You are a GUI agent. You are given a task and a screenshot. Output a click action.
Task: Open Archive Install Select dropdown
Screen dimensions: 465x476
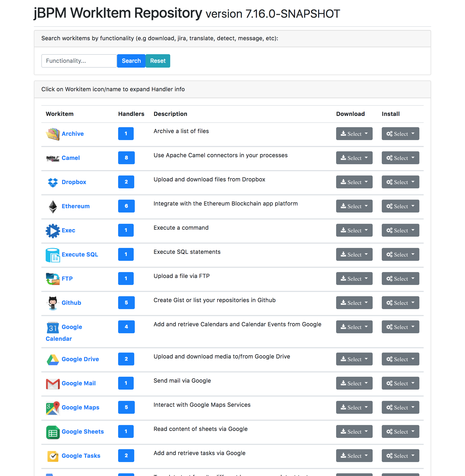(x=401, y=134)
